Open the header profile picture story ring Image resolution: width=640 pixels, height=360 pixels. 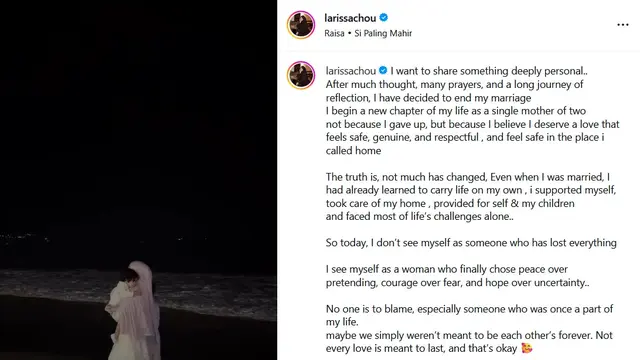point(301,25)
